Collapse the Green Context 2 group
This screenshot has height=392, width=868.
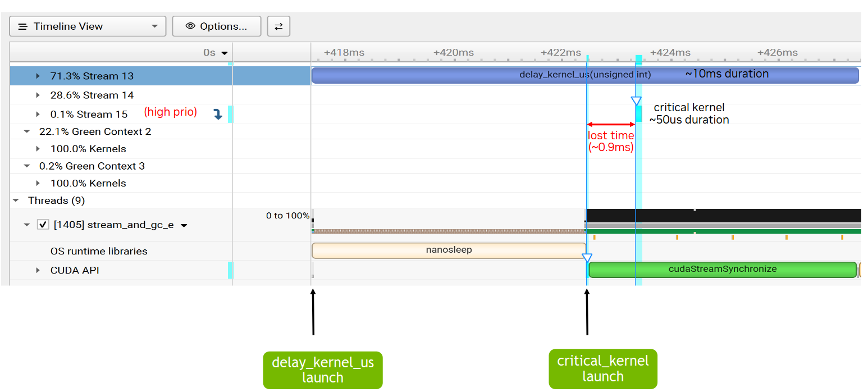pos(27,131)
